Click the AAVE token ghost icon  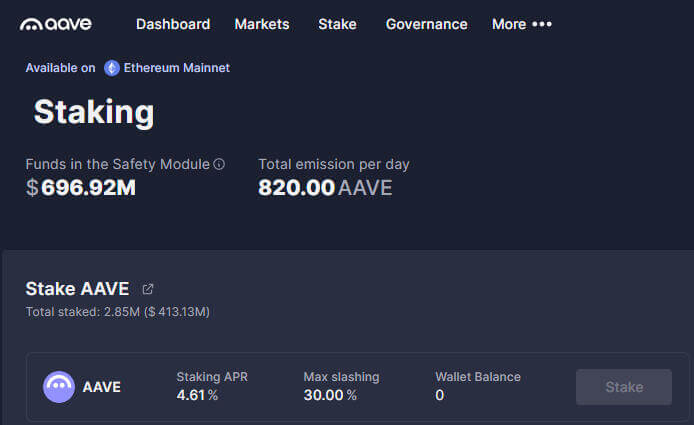point(59,386)
